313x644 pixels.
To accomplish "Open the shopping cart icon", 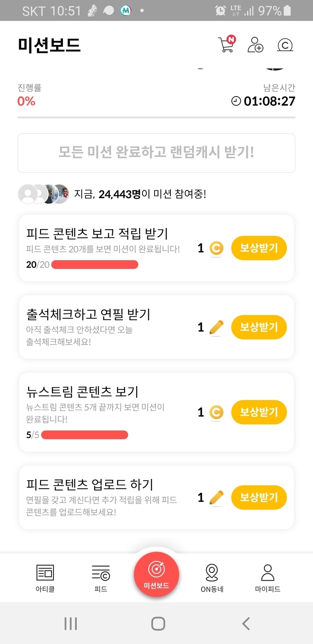I will pyautogui.click(x=226, y=45).
